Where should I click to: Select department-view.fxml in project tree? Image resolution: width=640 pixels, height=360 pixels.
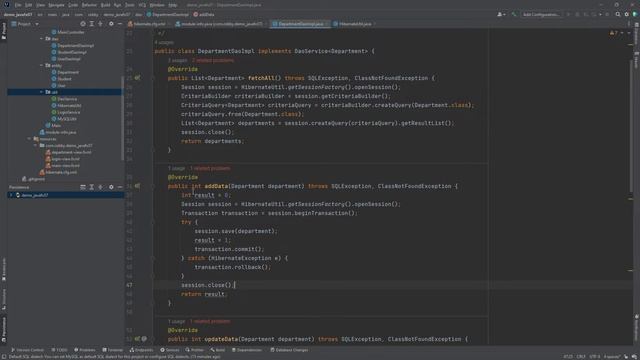[68, 152]
